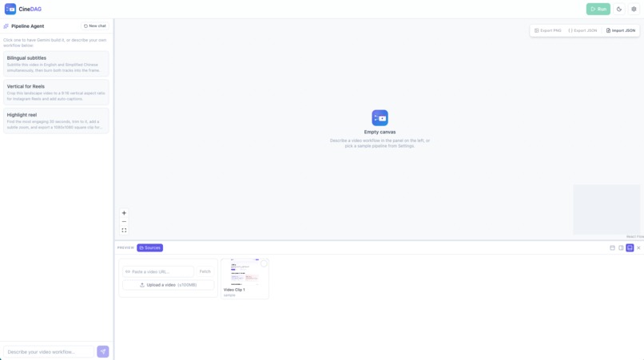Viewport: 644px width, 360px height.
Task: Import JSON pipeline file
Action: (x=621, y=30)
